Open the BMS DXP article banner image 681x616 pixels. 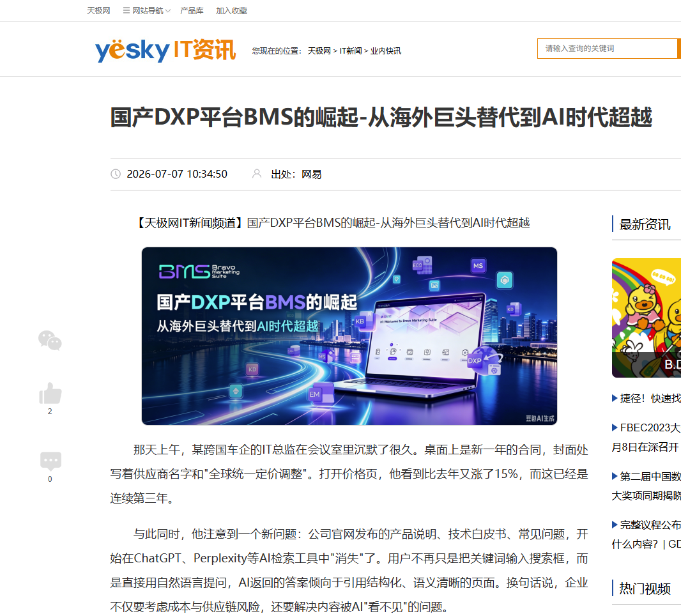click(x=349, y=336)
